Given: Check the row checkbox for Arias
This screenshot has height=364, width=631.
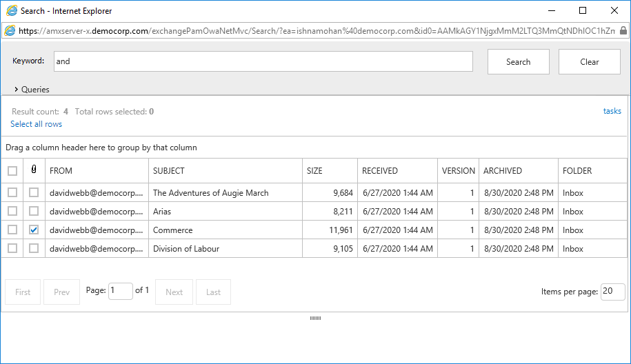Looking at the screenshot, I should (12, 211).
